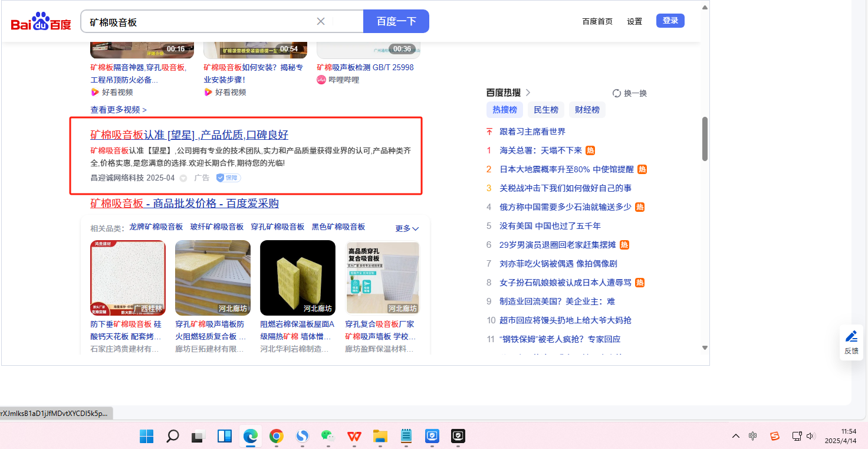Viewport: 868px width, 449px height.
Task: Switch to the 民生榜 tab
Action: coord(545,110)
